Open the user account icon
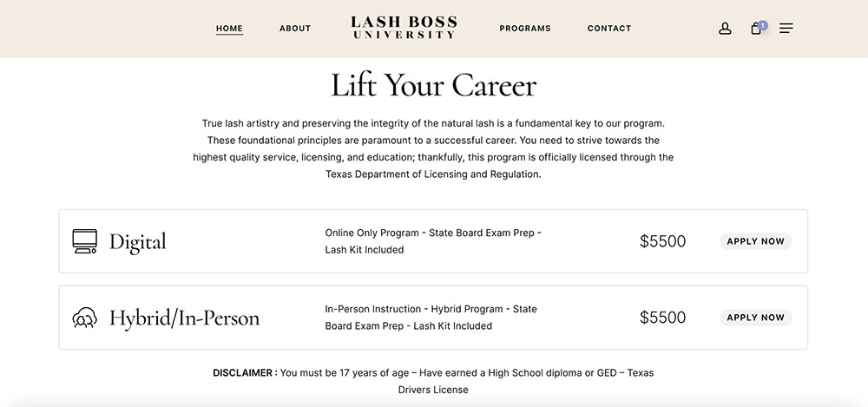This screenshot has height=407, width=868. coord(725,29)
